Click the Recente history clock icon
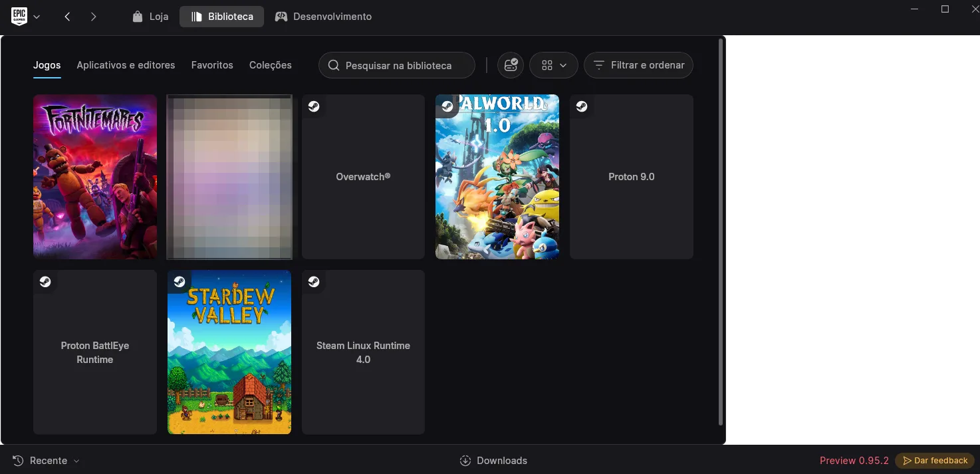This screenshot has width=980, height=474. click(x=19, y=461)
